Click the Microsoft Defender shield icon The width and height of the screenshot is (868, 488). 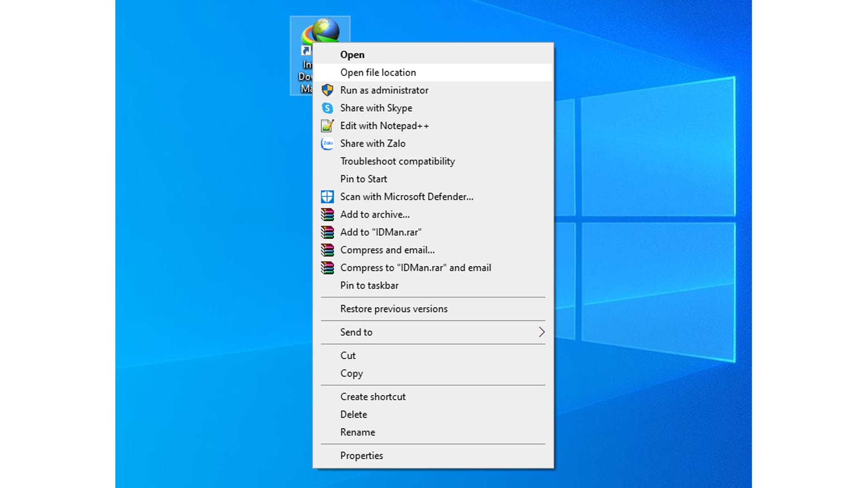pyautogui.click(x=327, y=197)
